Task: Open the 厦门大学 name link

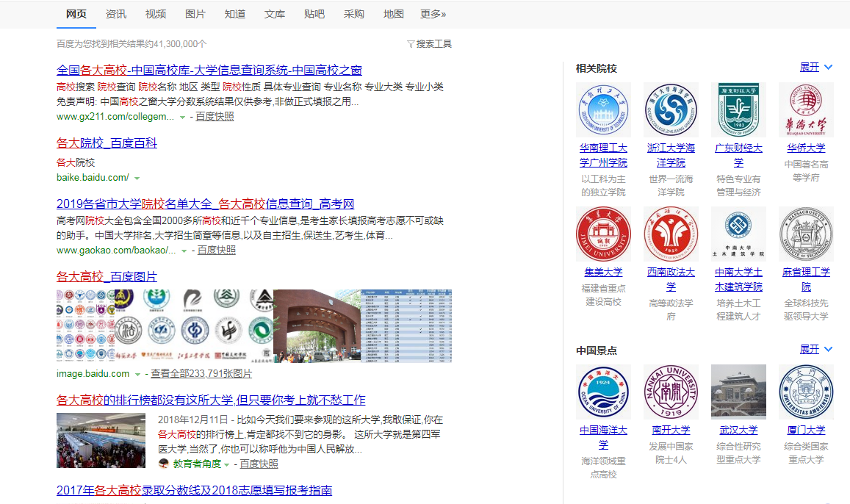Action: (806, 431)
